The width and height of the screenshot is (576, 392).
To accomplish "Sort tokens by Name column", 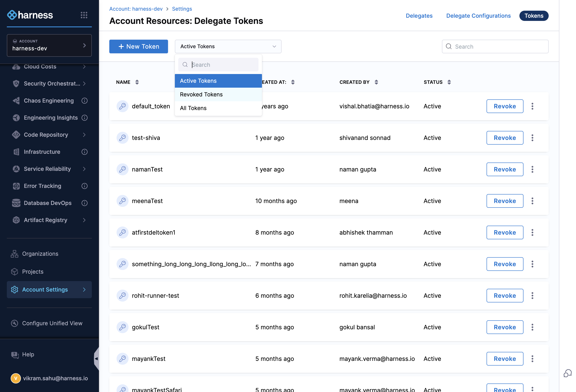I will pos(137,82).
